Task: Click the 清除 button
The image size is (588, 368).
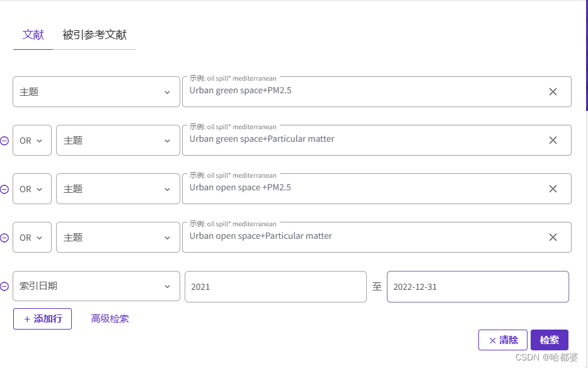Action: point(503,340)
